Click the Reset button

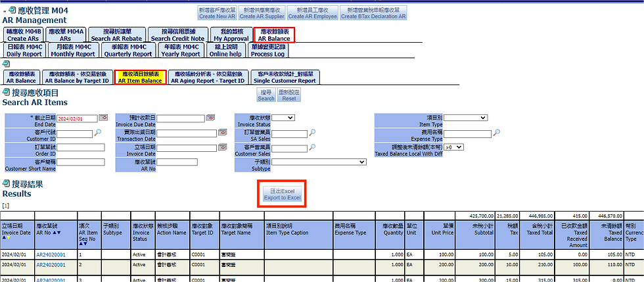[x=289, y=95]
